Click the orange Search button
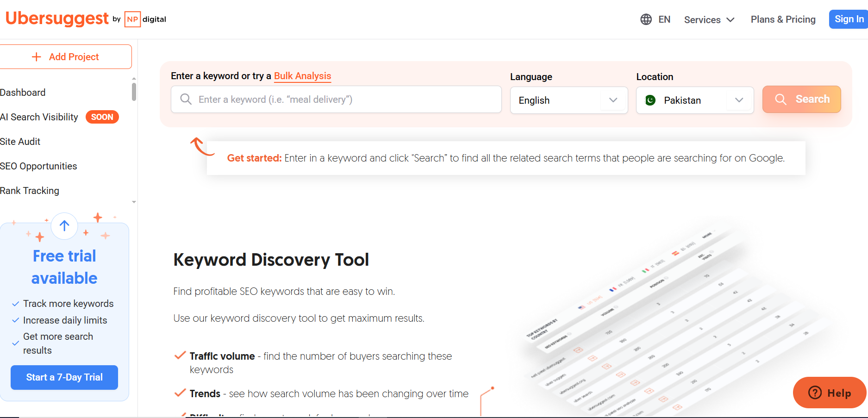The image size is (868, 418). click(x=802, y=99)
